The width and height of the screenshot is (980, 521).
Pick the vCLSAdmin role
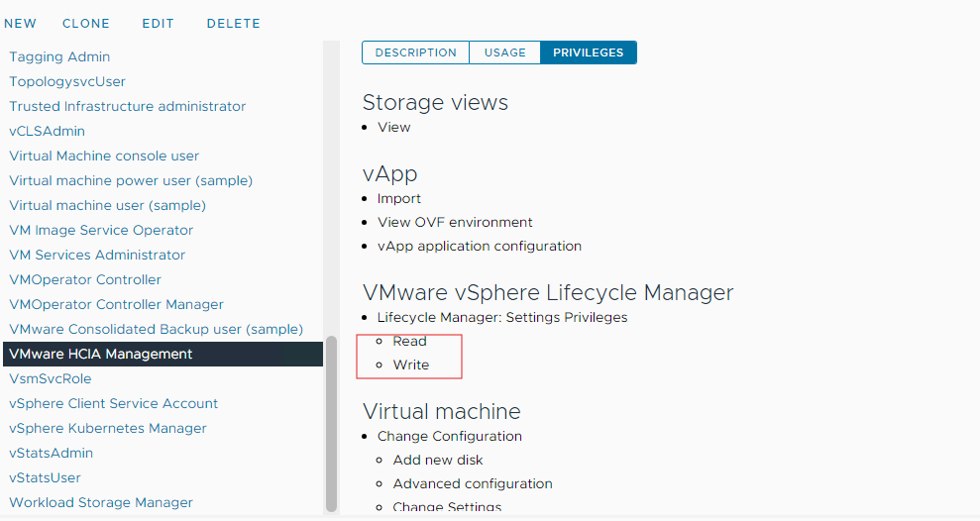(48, 132)
